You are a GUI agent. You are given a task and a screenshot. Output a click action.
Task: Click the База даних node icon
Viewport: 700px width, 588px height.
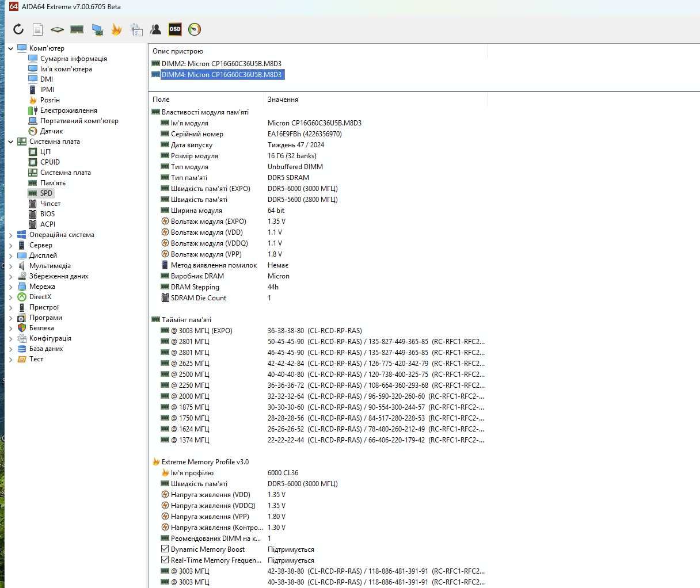tap(22, 349)
